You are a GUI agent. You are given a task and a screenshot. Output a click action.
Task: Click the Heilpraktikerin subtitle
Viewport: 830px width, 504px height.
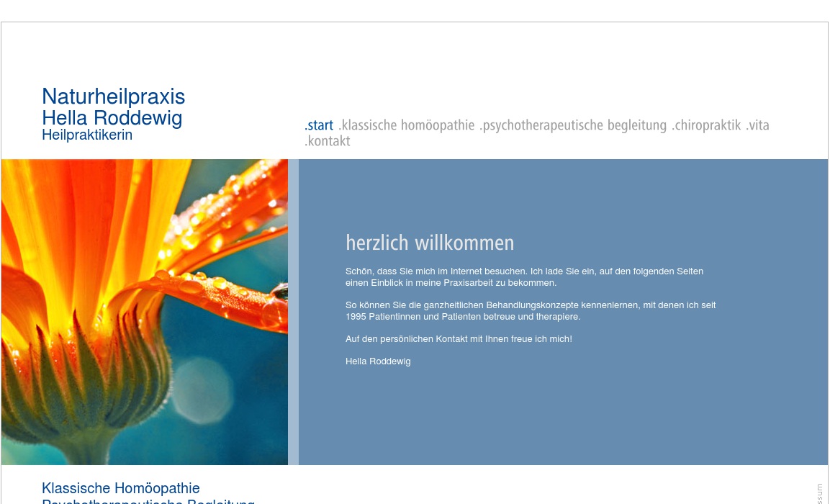(87, 135)
